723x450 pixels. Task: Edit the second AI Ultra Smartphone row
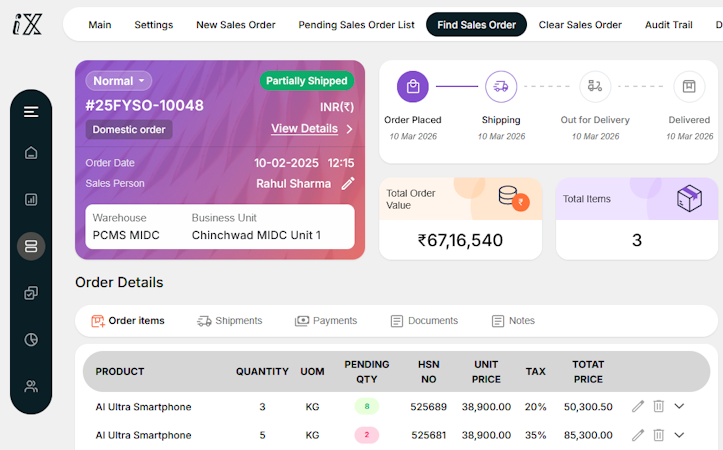(x=638, y=435)
